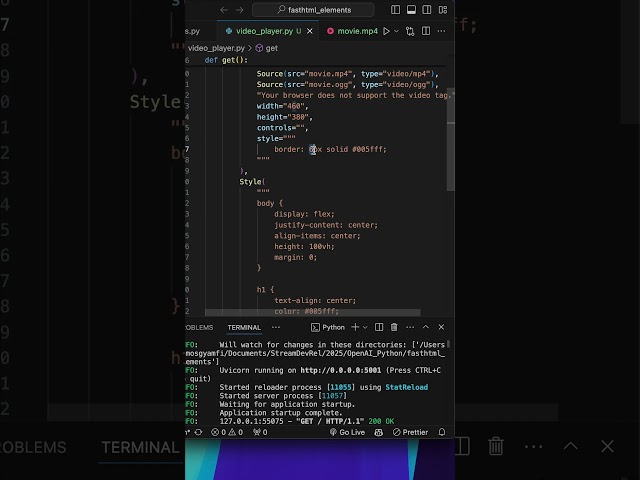640x480 pixels.
Task: Close background window panel with X
Action: click(607, 446)
